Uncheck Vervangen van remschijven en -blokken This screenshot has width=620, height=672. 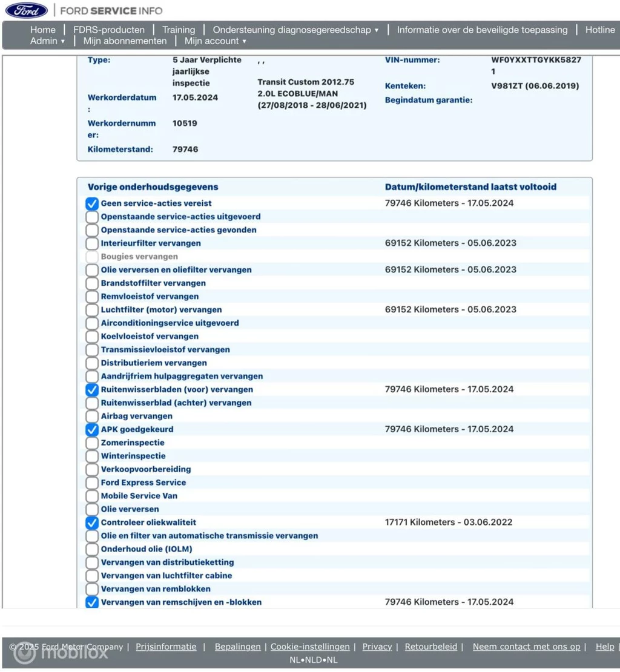point(91,602)
